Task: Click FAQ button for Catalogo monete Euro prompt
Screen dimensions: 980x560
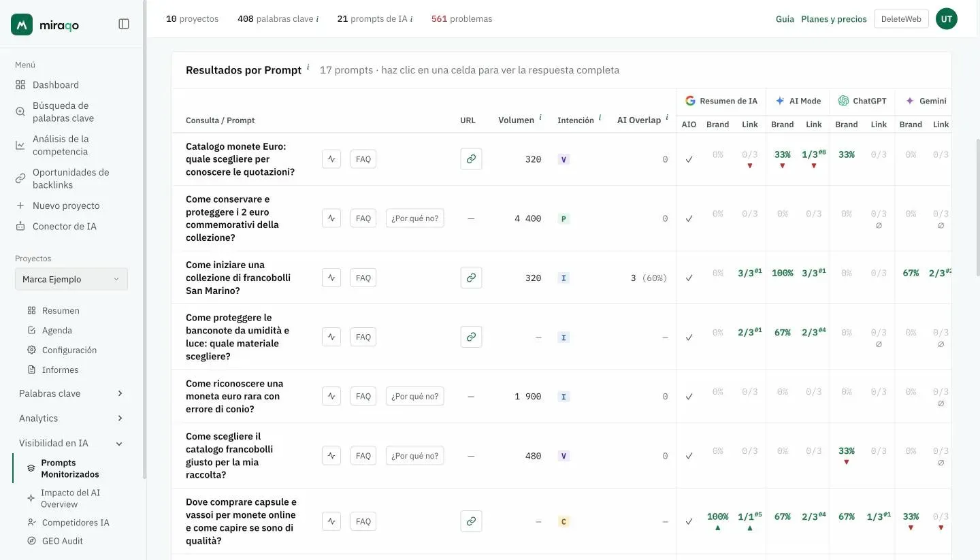Action: click(363, 159)
